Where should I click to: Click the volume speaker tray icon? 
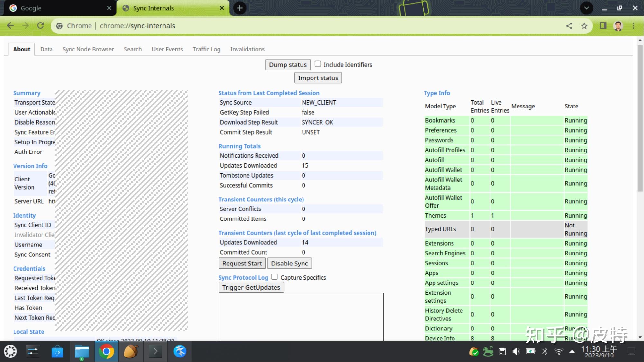coord(516,351)
